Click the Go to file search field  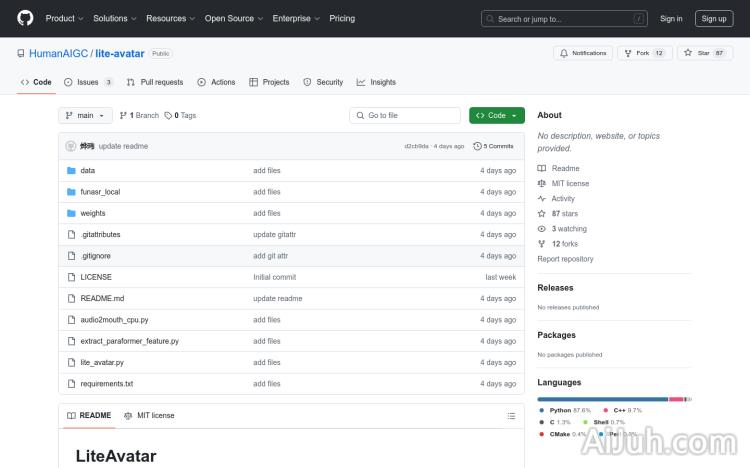[x=406, y=116]
